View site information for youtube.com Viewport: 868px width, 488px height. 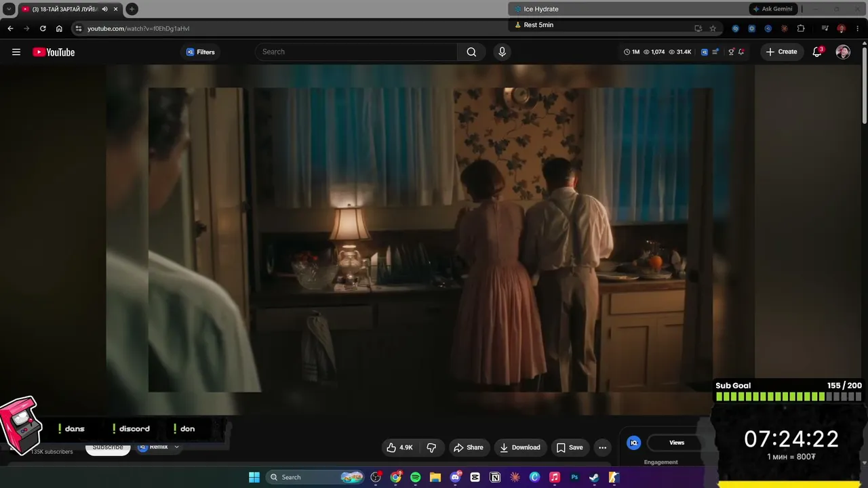click(79, 28)
